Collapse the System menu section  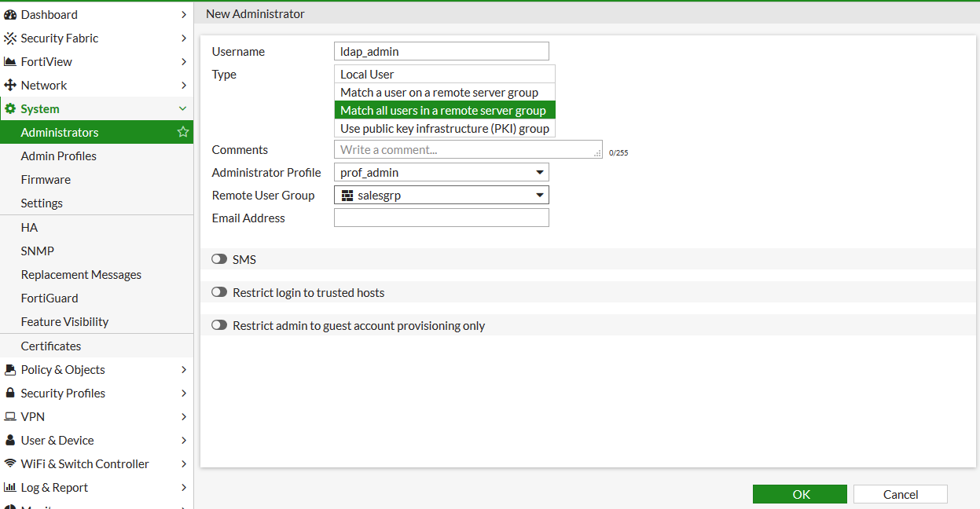(182, 108)
